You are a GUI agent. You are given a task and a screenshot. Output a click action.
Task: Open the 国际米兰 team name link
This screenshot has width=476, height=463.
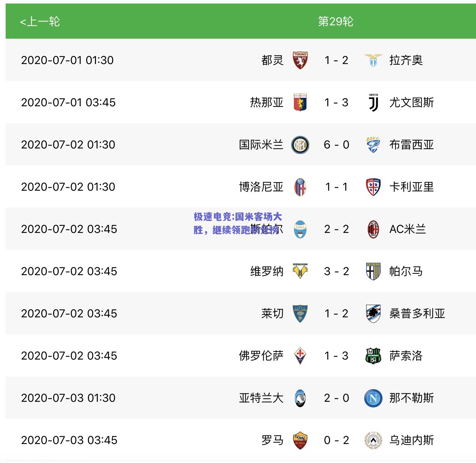coord(261,145)
